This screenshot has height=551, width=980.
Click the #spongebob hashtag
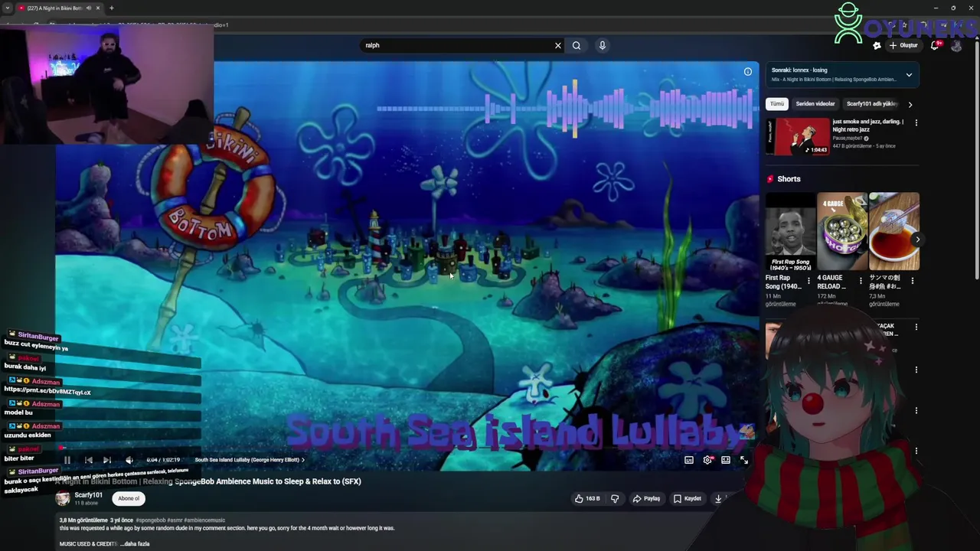pos(150,520)
